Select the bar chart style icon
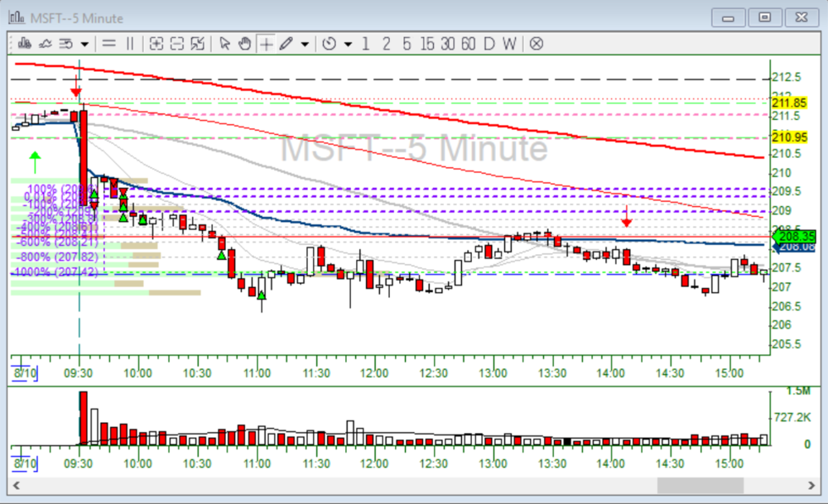This screenshot has width=828, height=504. (24, 44)
